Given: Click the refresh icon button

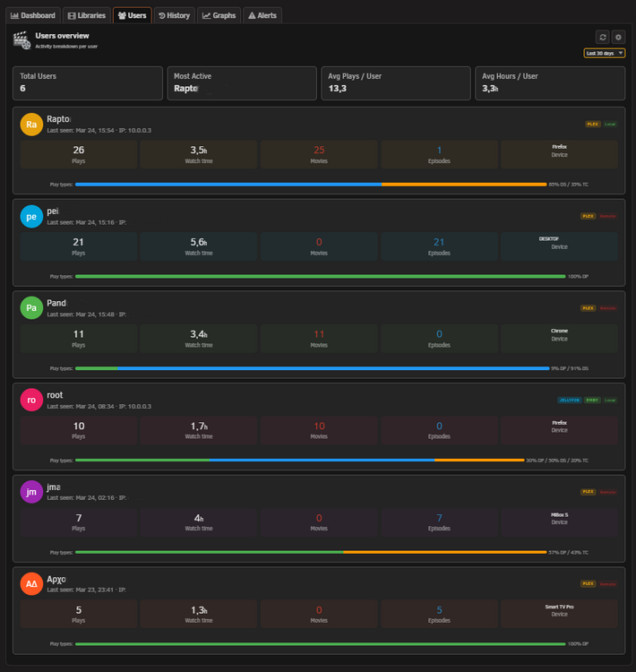Looking at the screenshot, I should pos(603,38).
